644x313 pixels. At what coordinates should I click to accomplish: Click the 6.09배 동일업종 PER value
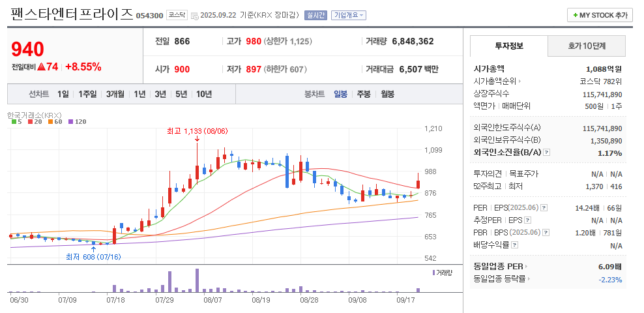click(610, 267)
